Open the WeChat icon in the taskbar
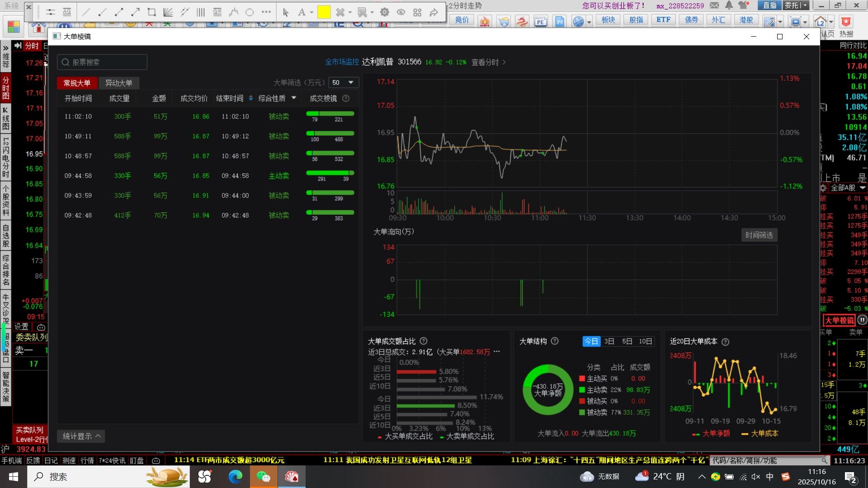 pyautogui.click(x=264, y=477)
